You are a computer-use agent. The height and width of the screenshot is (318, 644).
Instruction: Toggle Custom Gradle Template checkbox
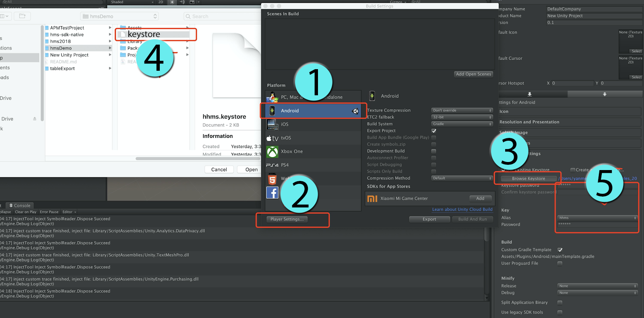[x=560, y=250]
